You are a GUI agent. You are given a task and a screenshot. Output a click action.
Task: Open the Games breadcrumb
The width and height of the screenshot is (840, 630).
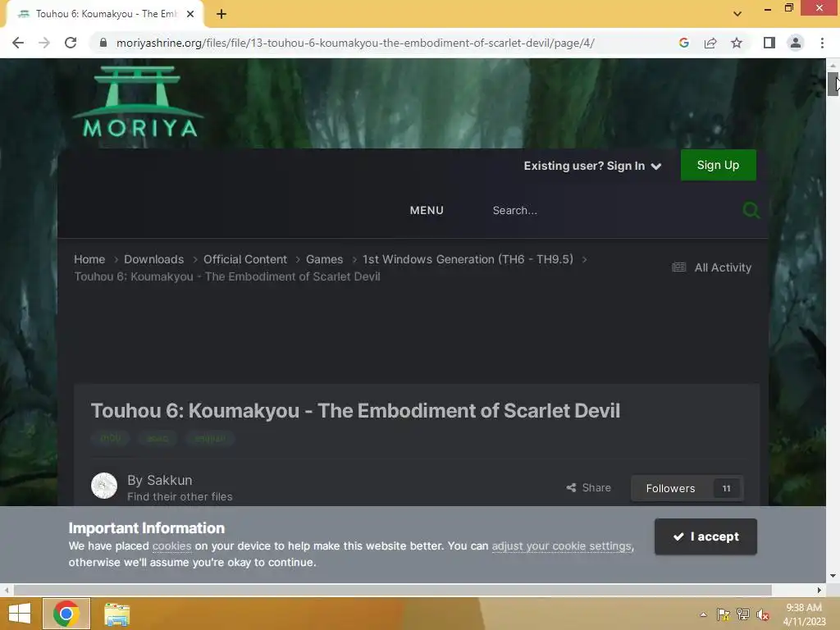coord(324,259)
